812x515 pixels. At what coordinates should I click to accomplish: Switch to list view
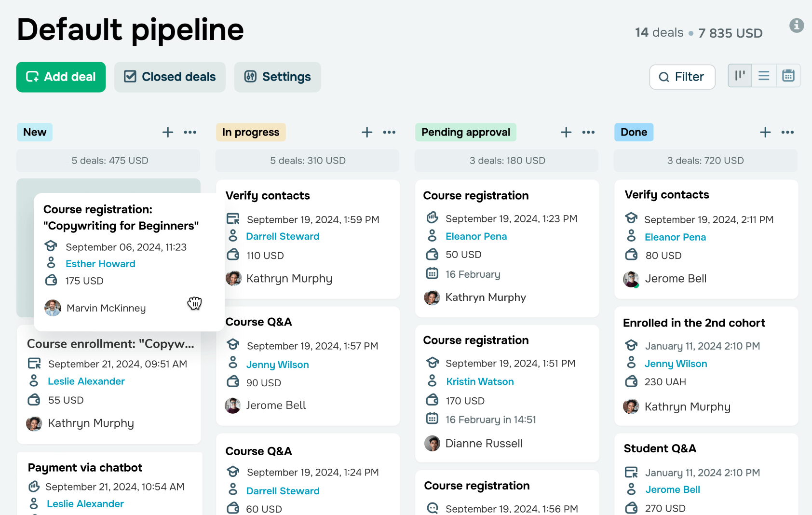[764, 76]
